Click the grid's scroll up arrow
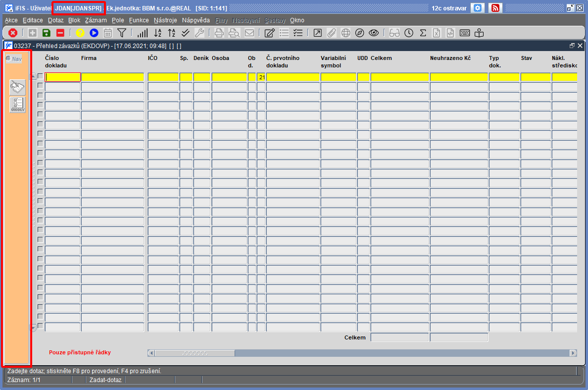Viewport: 588px width, 390px height. point(33,76)
